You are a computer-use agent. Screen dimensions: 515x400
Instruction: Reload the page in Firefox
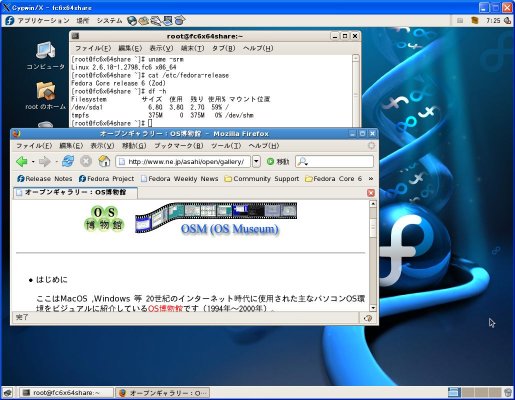68,161
